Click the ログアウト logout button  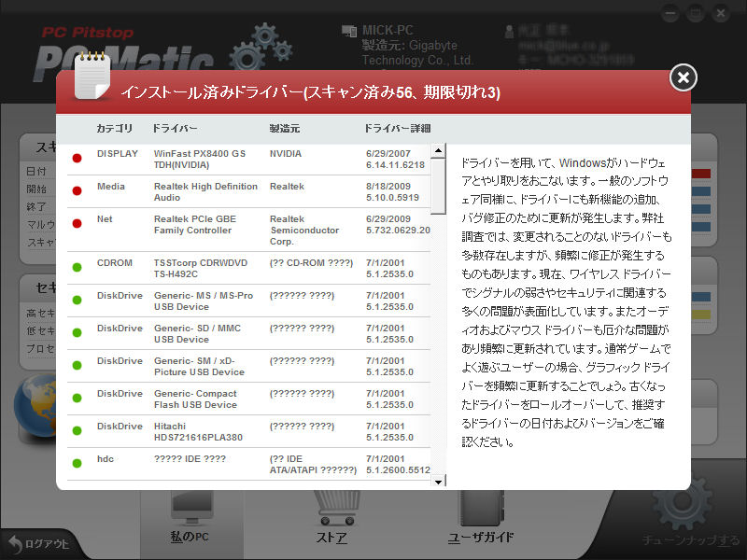point(37,544)
